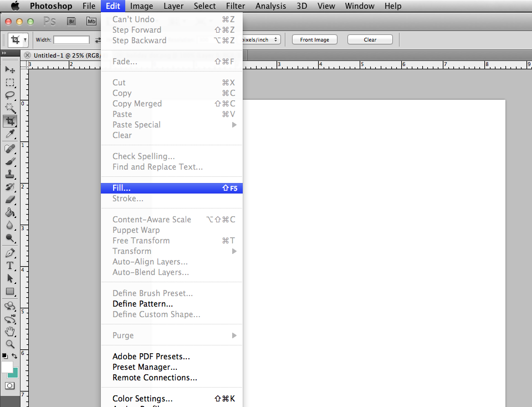Select the Brush tool
Screen dimensions: 532x407
pyautogui.click(x=10, y=161)
